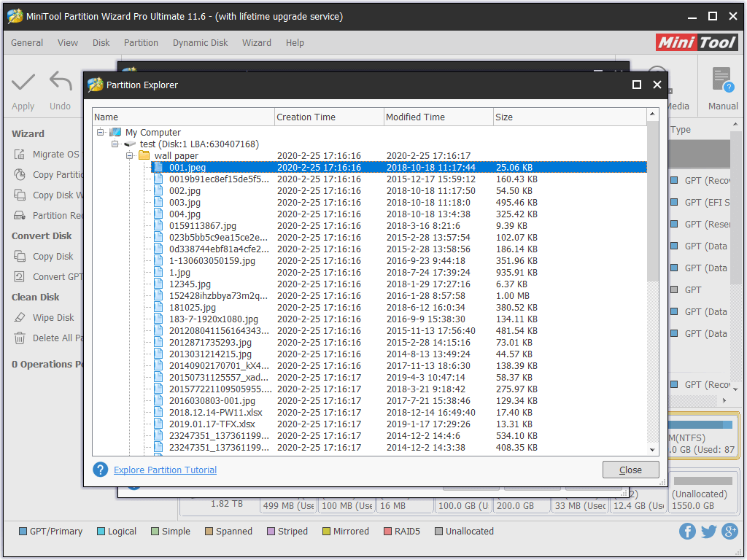Image resolution: width=747 pixels, height=560 pixels.
Task: Collapse the wall paper folder node
Action: (x=130, y=155)
